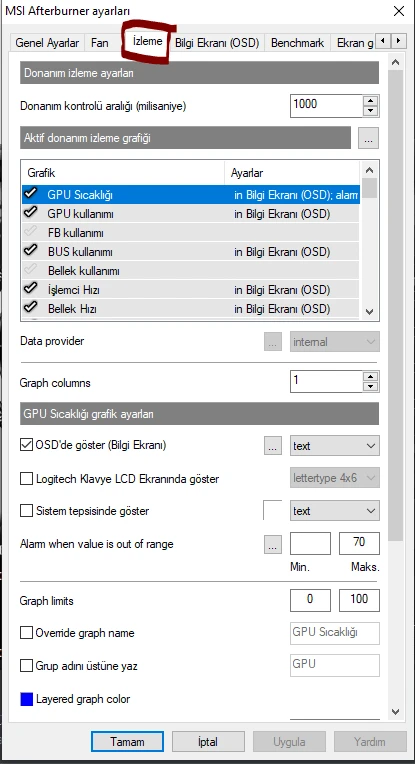Toggle the GPU kullanımı checkmark

point(31,213)
